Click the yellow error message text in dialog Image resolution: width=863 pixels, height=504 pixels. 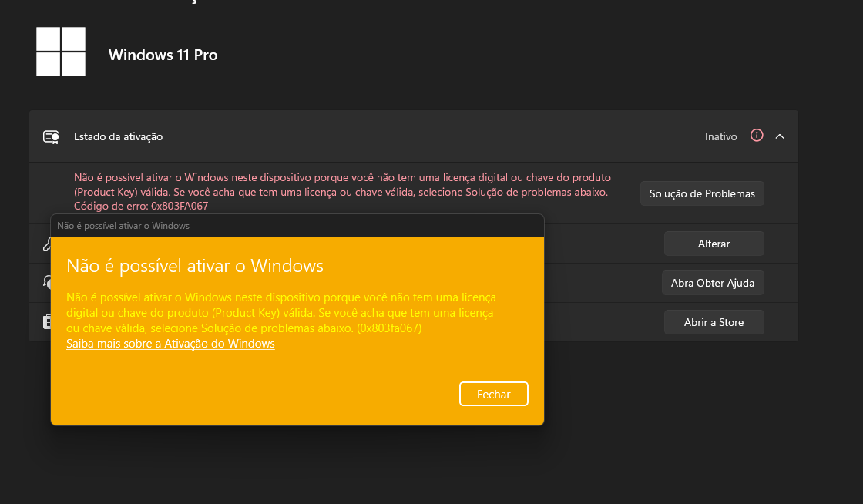tap(280, 313)
